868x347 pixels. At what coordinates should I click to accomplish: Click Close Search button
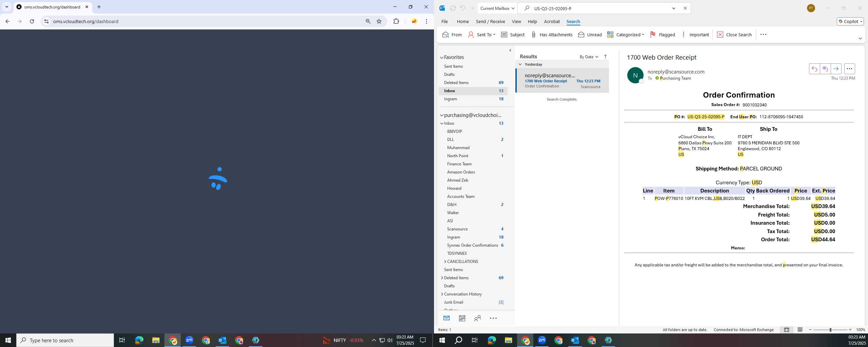(x=734, y=35)
